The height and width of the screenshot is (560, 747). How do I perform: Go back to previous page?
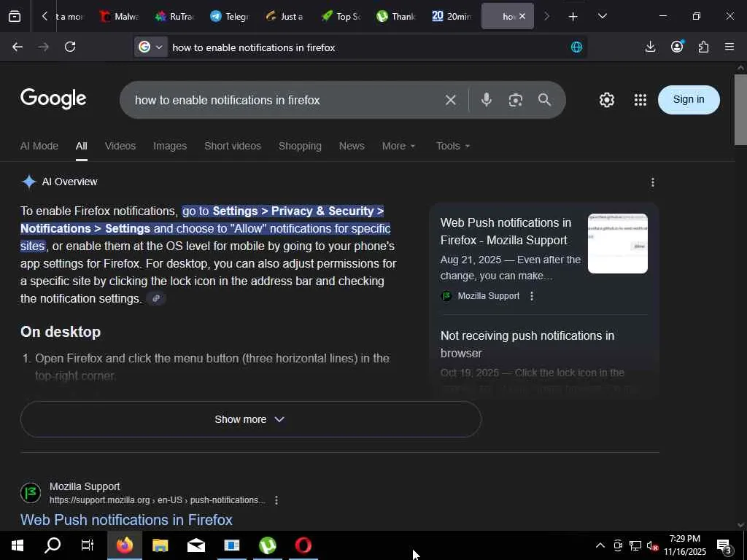click(18, 47)
